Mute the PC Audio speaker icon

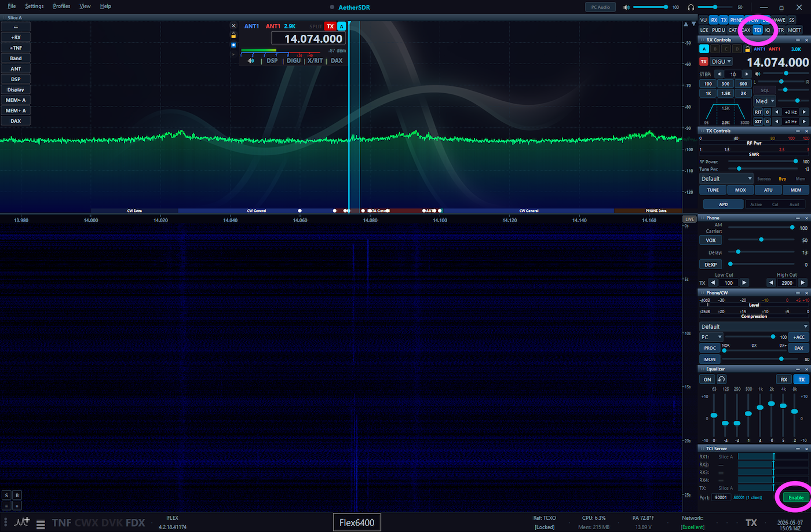tap(626, 7)
